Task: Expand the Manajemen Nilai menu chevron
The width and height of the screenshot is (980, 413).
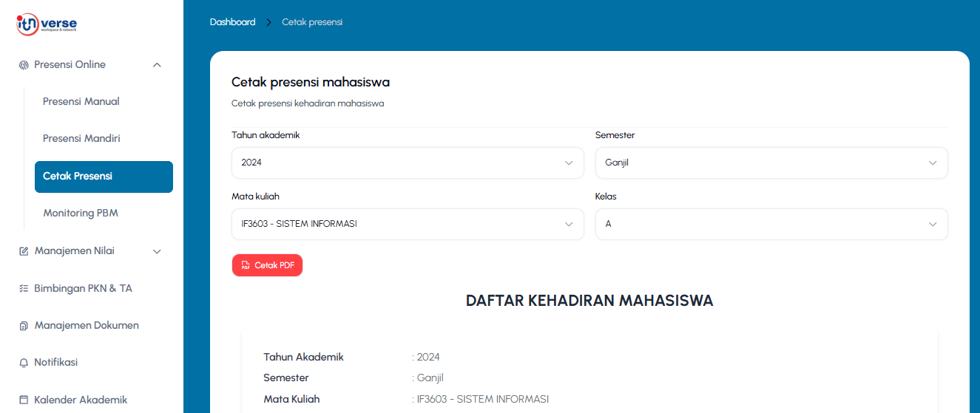Action: point(157,251)
